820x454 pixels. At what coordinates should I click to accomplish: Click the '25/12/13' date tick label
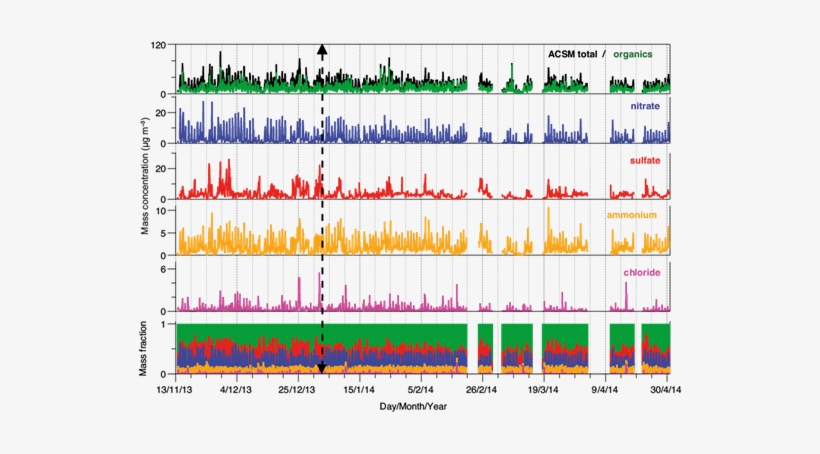297,390
